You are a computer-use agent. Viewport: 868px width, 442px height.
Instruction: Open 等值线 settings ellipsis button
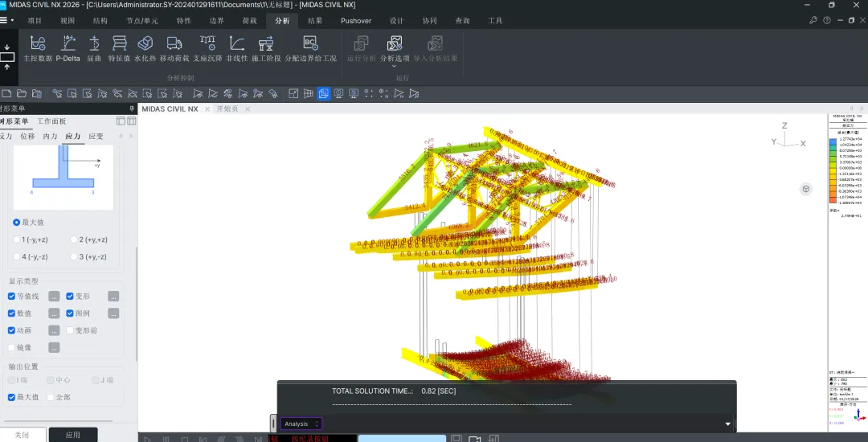point(54,297)
